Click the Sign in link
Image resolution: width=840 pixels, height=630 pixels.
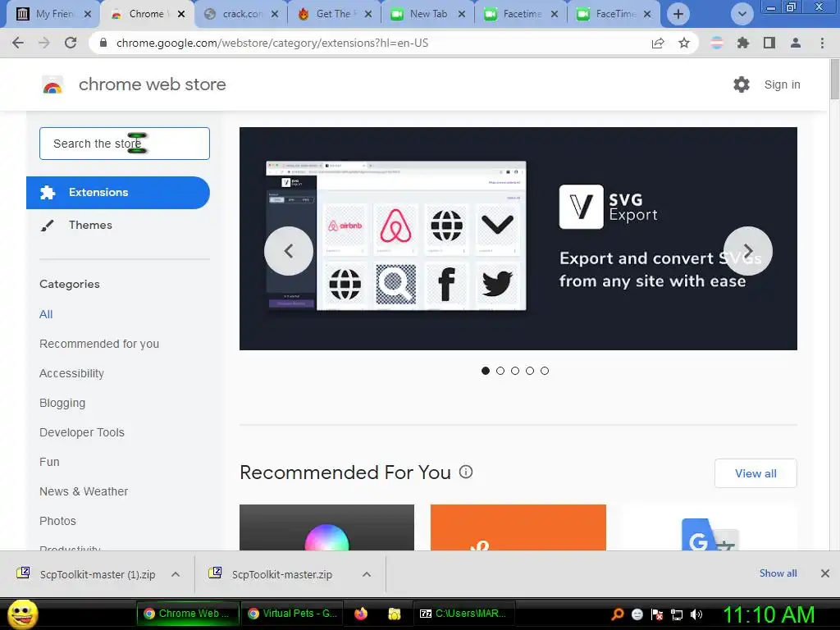tap(782, 84)
